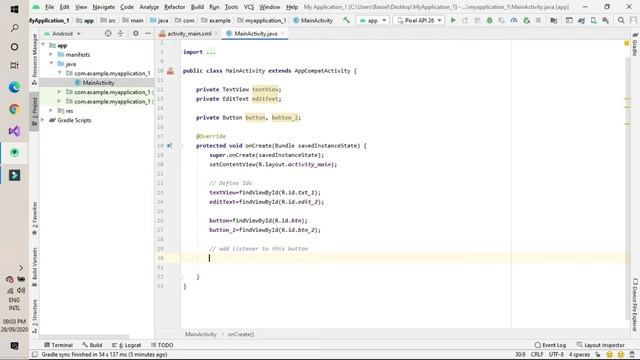Viewport: 640px width, 360px height.
Task: Open Visual Studio from Windows taskbar
Action: click(x=14, y=131)
